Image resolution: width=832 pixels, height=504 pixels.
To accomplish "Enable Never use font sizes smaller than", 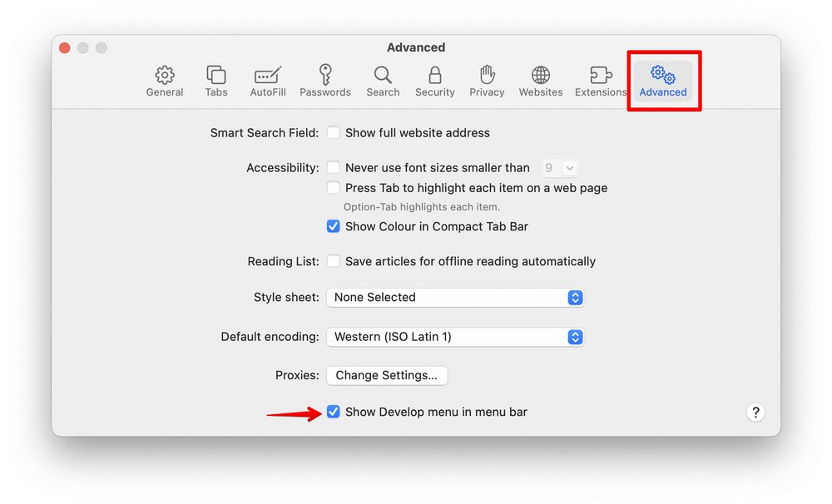I will pyautogui.click(x=334, y=168).
